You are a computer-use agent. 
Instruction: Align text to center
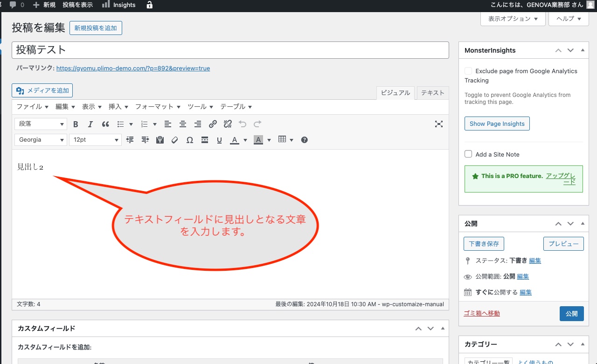[x=183, y=124]
